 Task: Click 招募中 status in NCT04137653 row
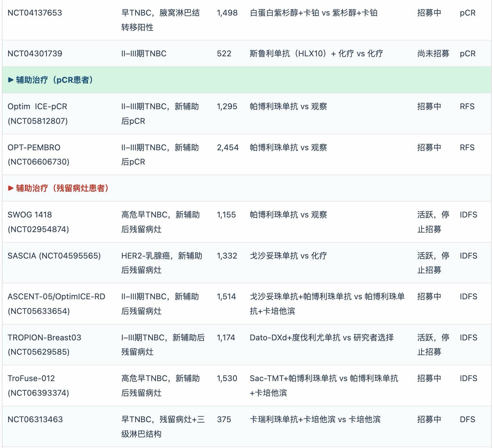429,13
